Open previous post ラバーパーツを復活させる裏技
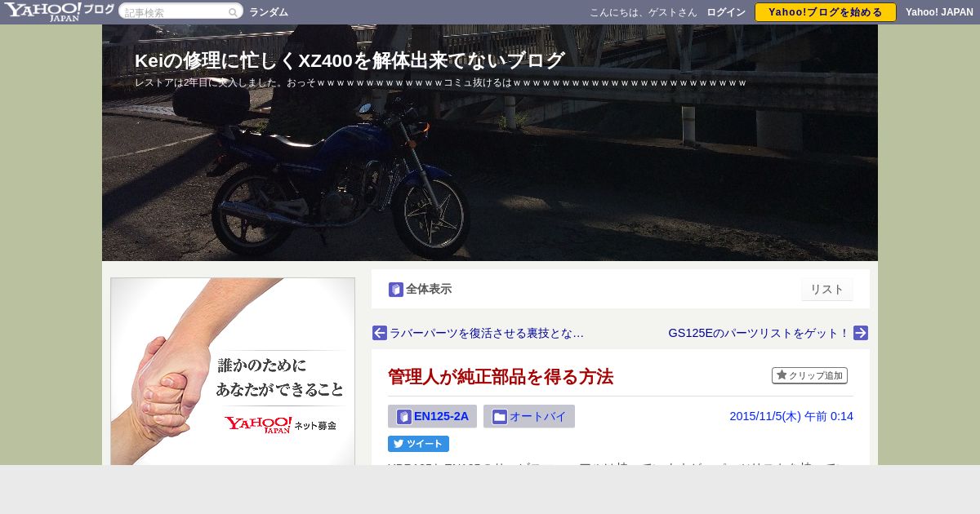 (487, 333)
